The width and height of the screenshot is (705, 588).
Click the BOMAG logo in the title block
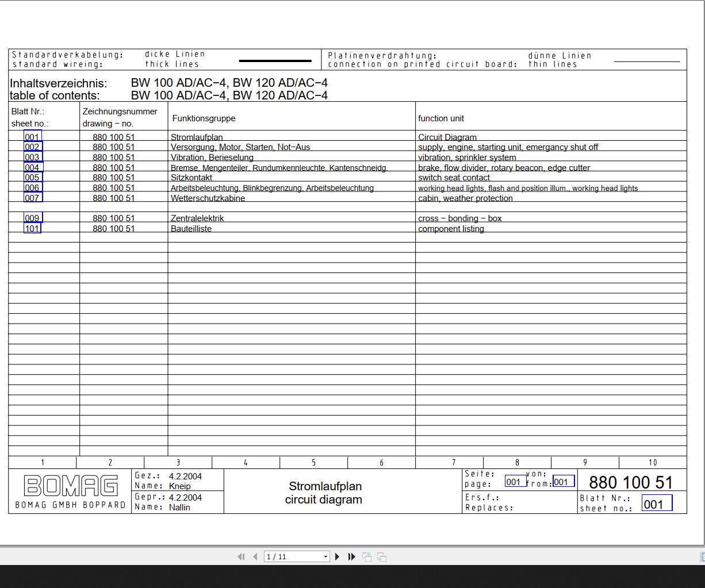(x=71, y=486)
